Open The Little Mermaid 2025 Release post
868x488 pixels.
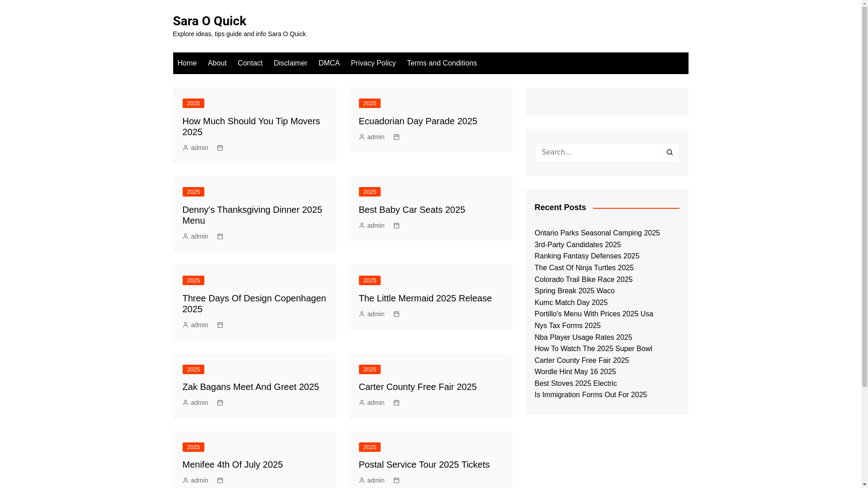(x=425, y=298)
